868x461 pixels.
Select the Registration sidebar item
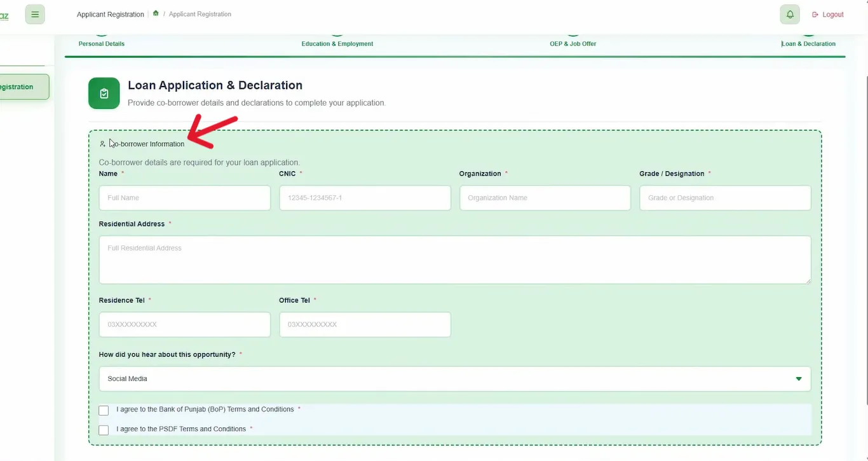[24, 87]
